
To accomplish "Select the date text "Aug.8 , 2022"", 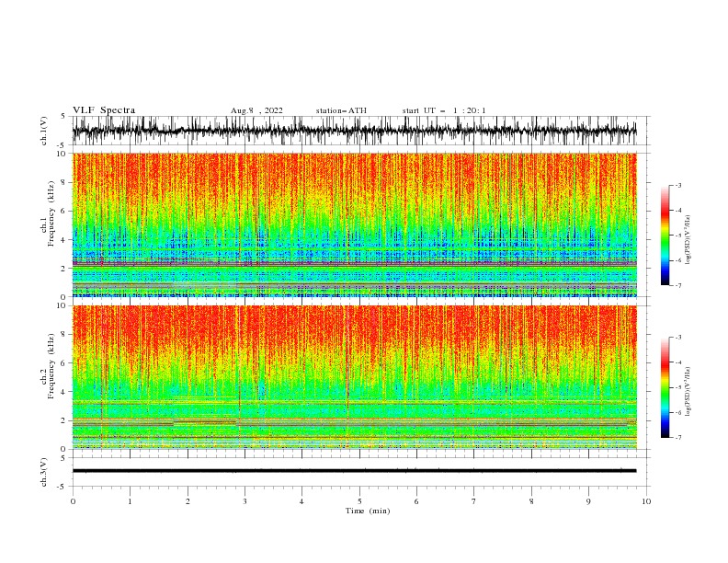I will [256, 110].
